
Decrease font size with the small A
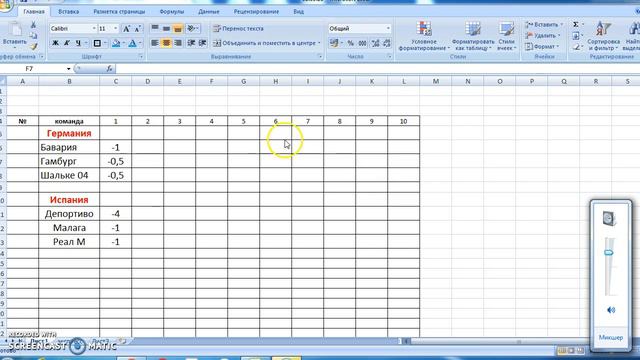point(138,29)
